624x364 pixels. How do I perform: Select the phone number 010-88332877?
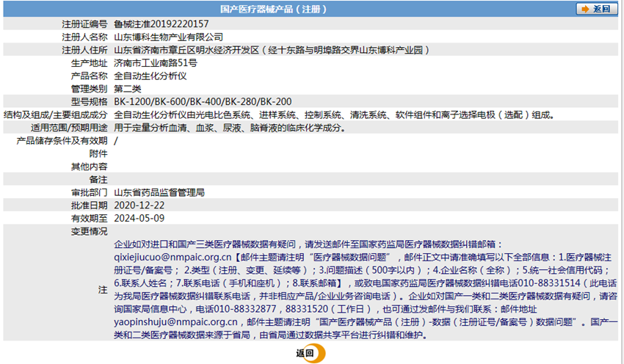[244, 309]
